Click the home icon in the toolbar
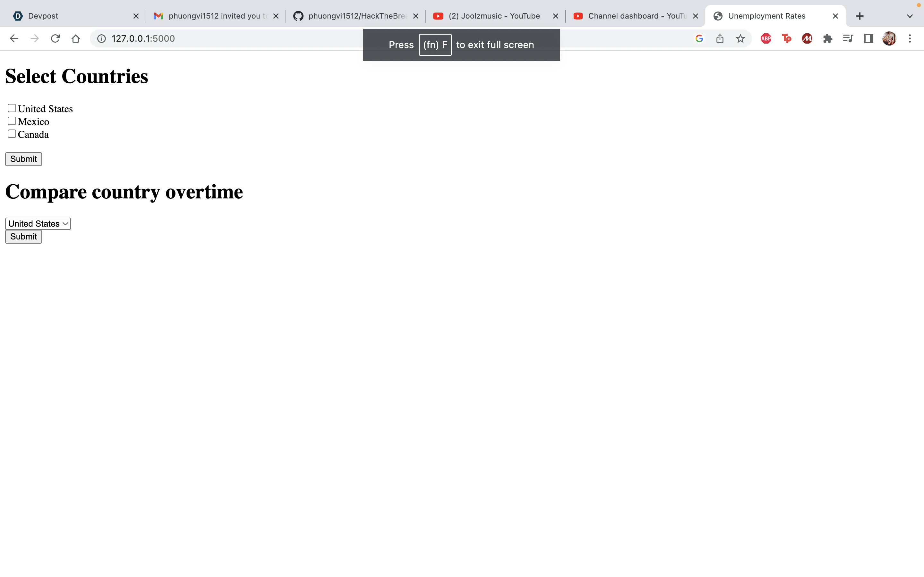 76,38
